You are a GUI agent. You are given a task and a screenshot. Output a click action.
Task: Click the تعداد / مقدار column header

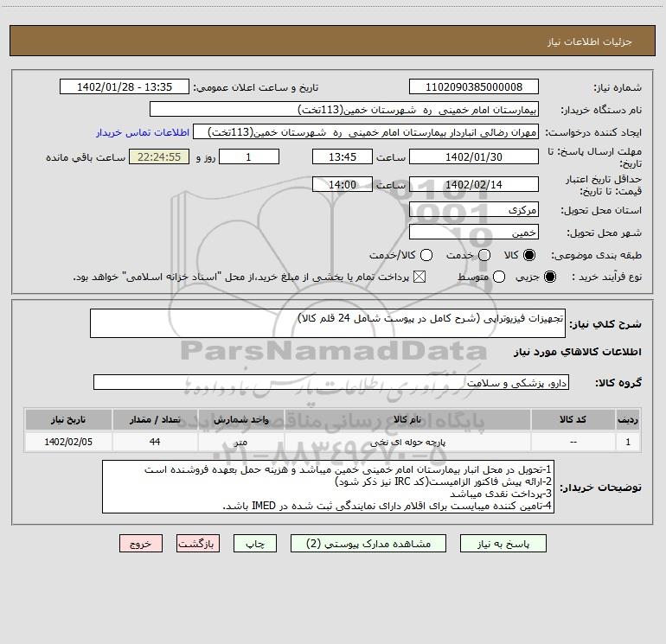point(155,419)
